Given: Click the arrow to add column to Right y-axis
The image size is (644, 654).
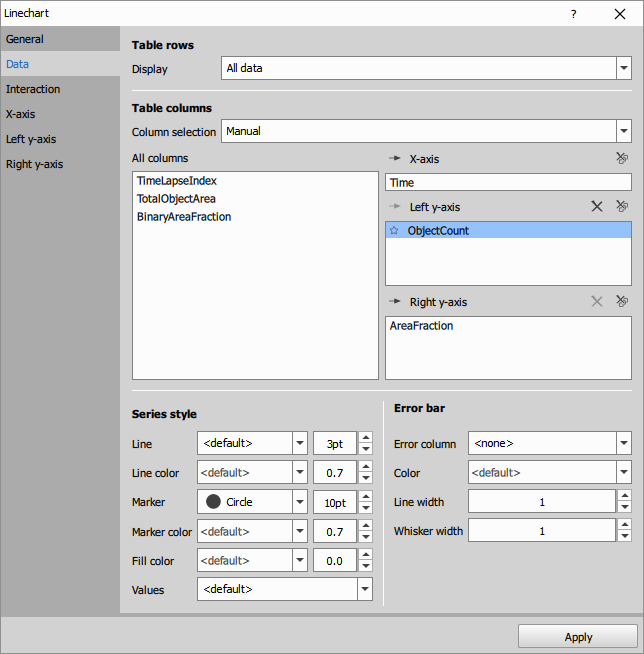Looking at the screenshot, I should point(395,302).
